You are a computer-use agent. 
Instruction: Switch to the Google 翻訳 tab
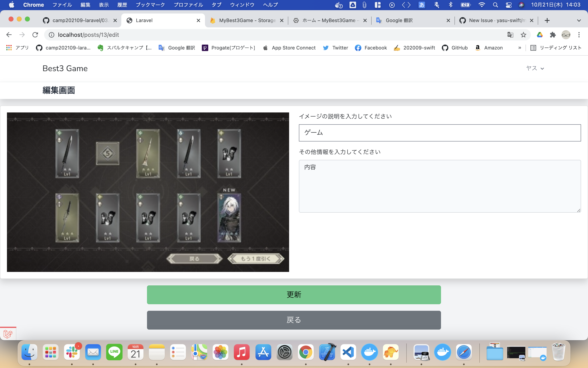click(x=413, y=20)
